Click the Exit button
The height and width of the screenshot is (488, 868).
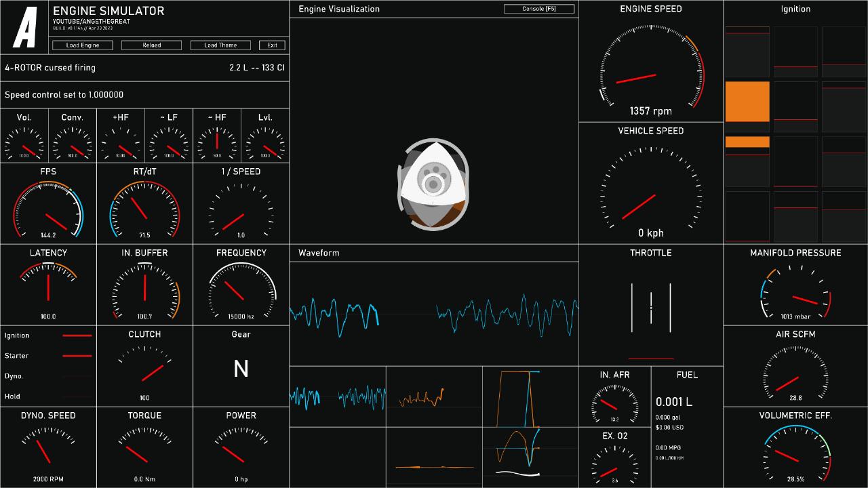pyautogui.click(x=272, y=45)
